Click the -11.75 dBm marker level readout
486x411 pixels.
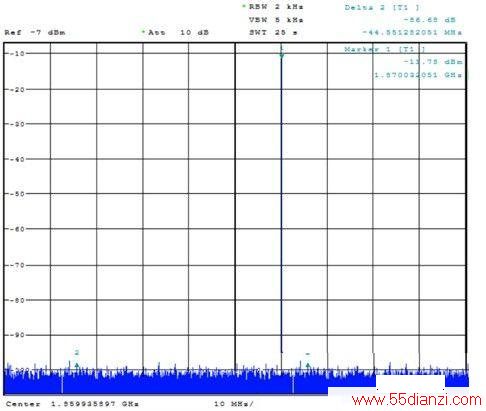(x=433, y=62)
